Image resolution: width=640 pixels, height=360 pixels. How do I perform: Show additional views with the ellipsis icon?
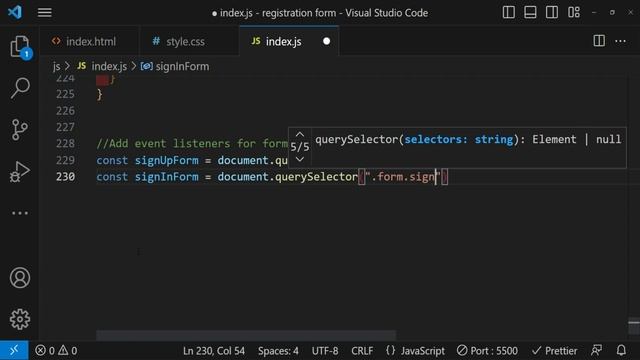[20, 213]
